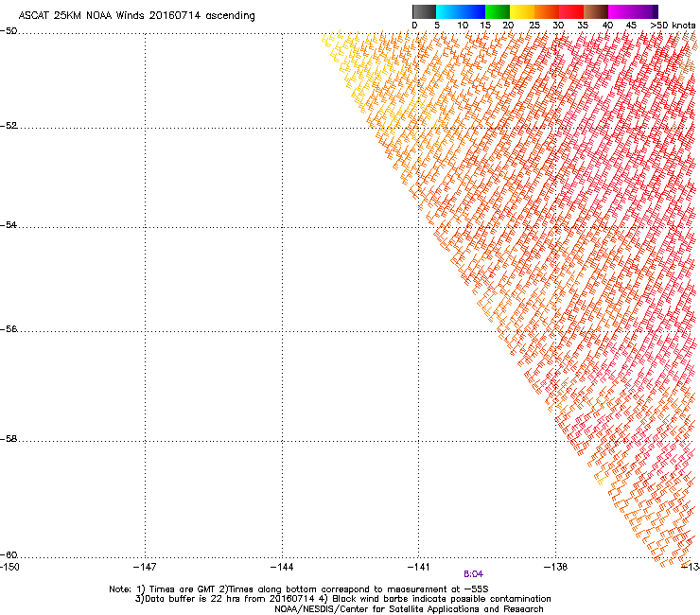This screenshot has height=615, width=700.
Task: Click the green 15–20 knots color segment
Action: click(498, 11)
